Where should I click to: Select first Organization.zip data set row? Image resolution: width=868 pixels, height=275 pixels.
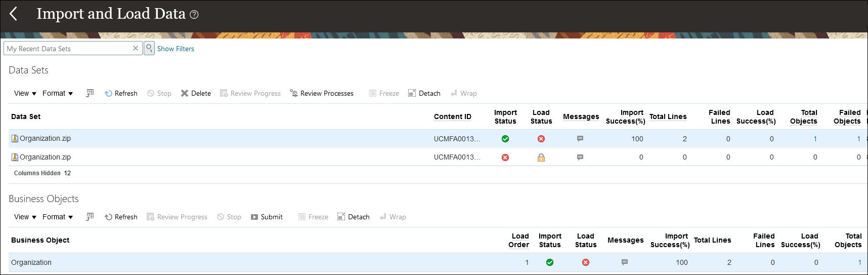[438, 138]
